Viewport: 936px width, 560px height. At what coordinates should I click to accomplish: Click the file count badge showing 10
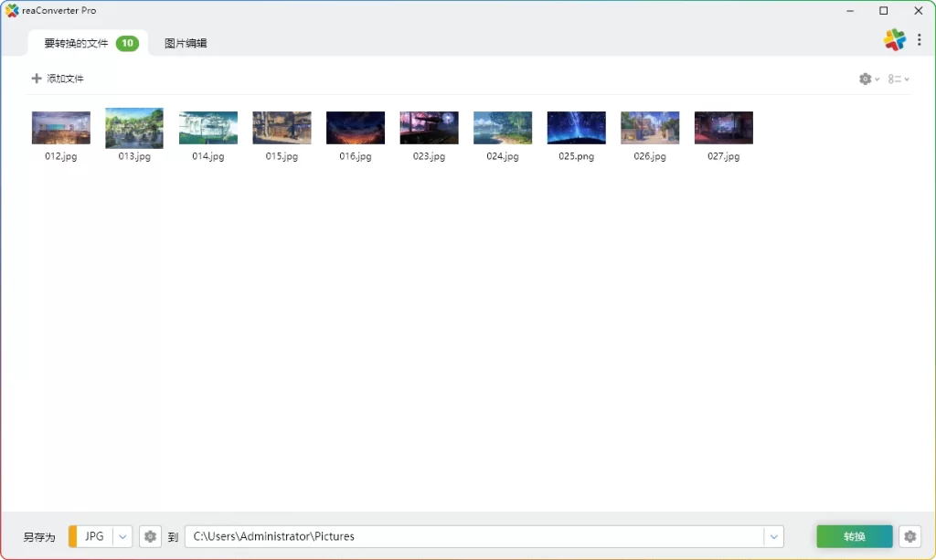coord(127,42)
